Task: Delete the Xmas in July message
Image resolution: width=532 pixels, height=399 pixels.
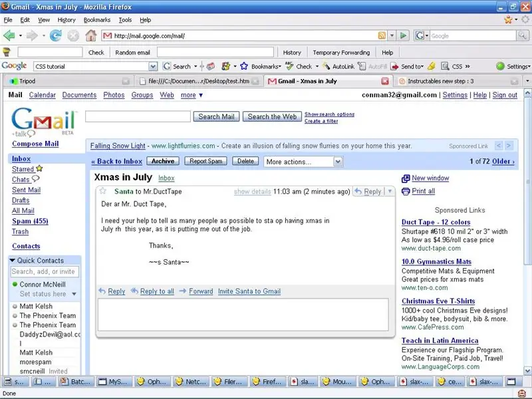Action: click(x=245, y=161)
